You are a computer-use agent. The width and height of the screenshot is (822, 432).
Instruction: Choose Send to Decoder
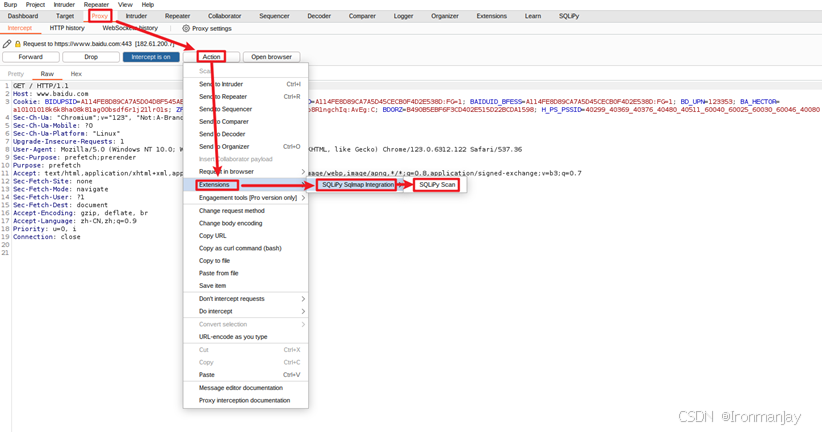pyautogui.click(x=245, y=134)
